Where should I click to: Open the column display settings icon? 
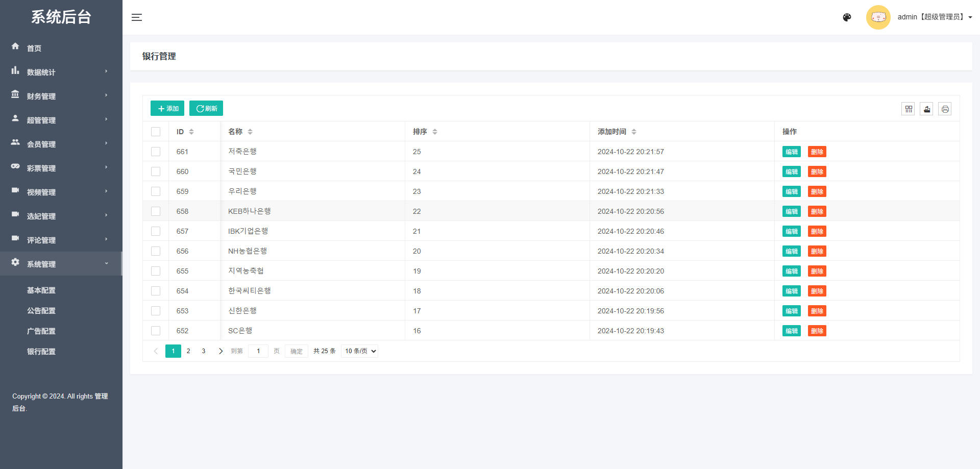(909, 109)
